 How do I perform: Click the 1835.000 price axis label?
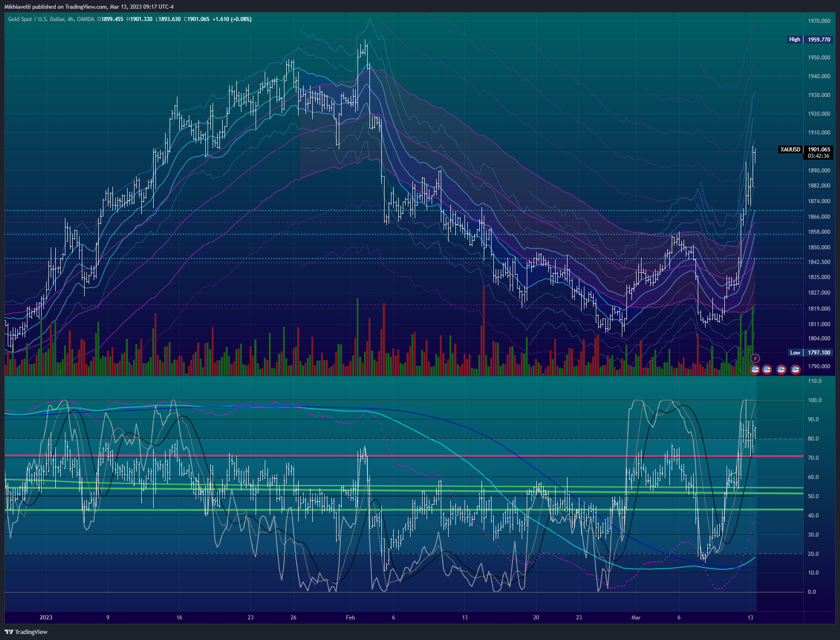click(x=819, y=277)
